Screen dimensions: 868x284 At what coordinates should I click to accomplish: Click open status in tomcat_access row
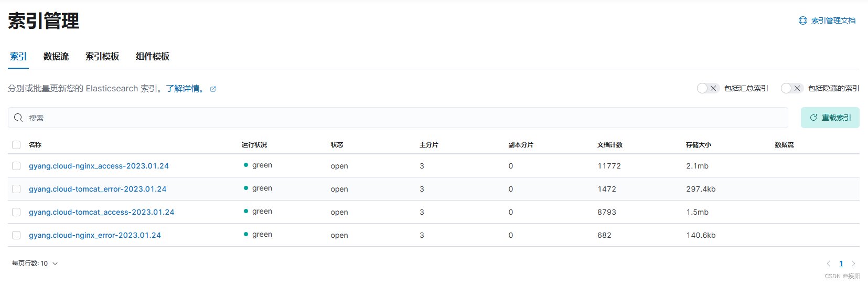tap(339, 212)
